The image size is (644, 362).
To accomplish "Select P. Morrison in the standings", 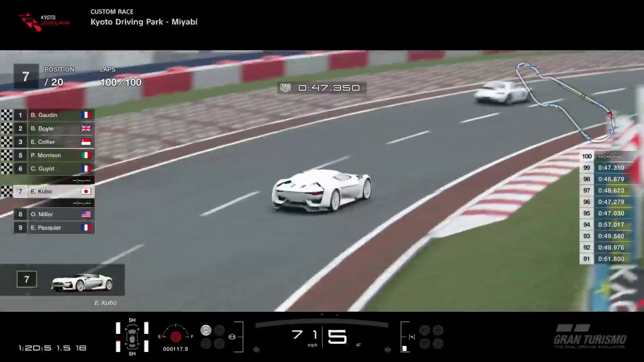I will click(54, 155).
